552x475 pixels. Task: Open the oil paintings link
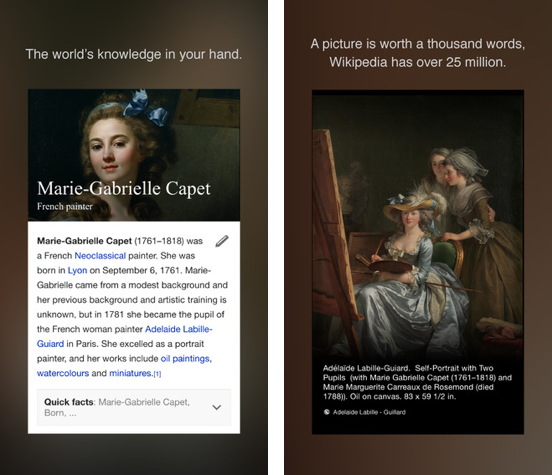(x=185, y=358)
